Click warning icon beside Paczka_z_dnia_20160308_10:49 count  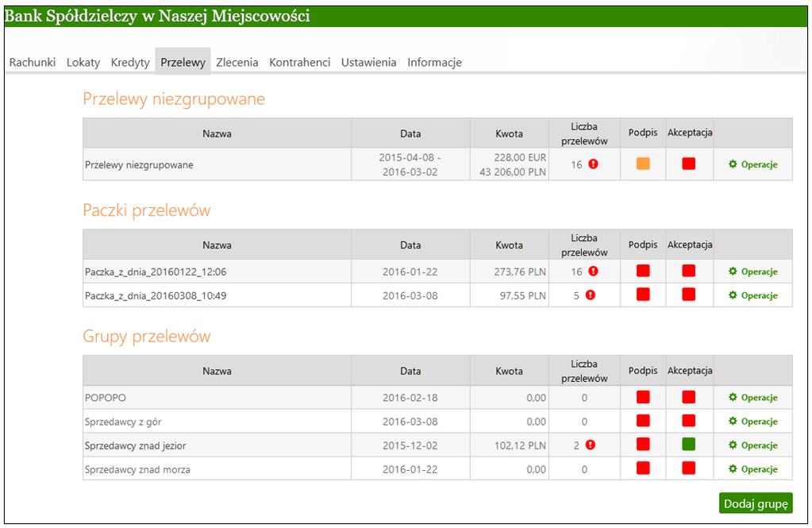point(591,295)
